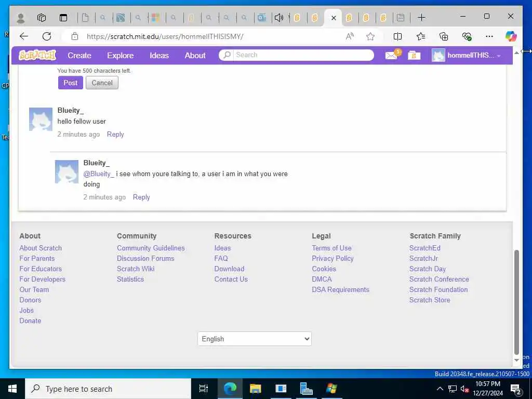The height and width of the screenshot is (399, 532).
Task: Open the DMCA link
Action: point(322,279)
